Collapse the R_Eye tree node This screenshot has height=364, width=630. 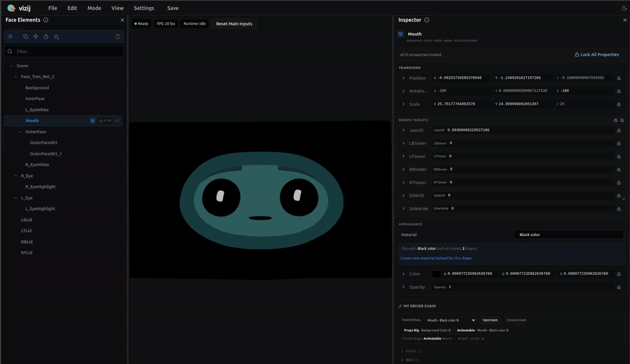(x=16, y=176)
